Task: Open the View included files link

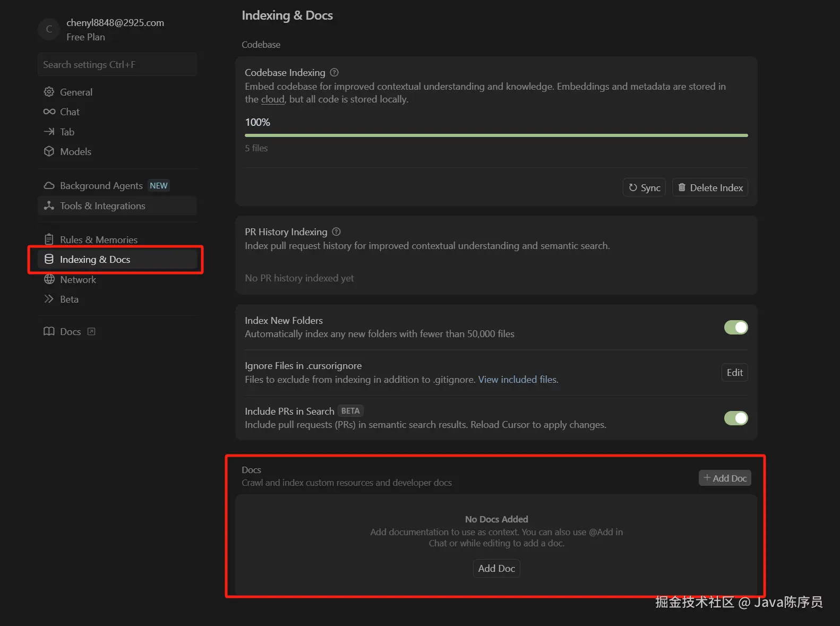Action: 518,379
